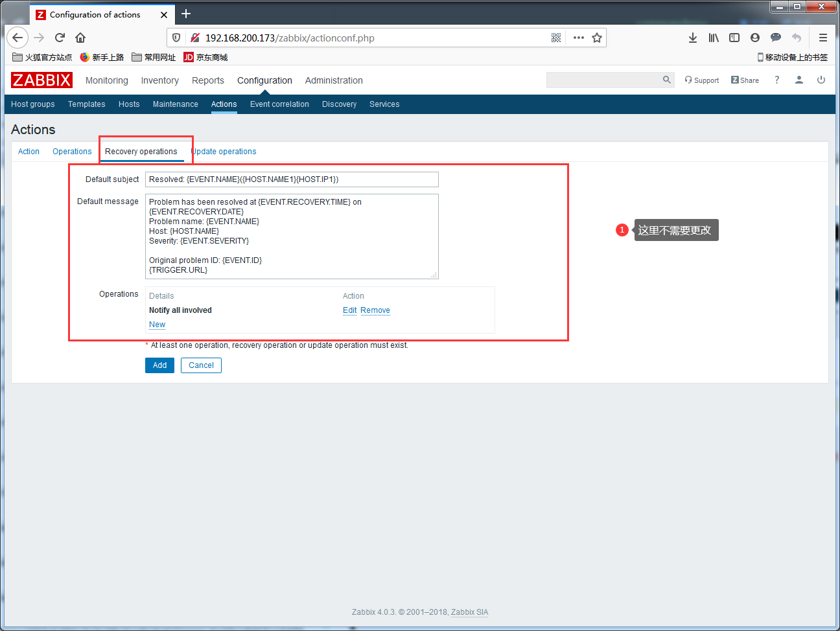Open the downloads arrow icon
The width and height of the screenshot is (840, 631).
point(693,38)
